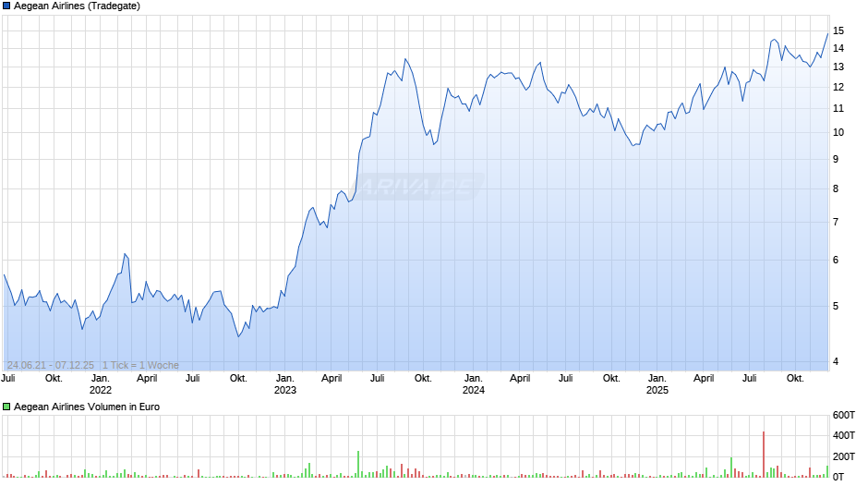Click the volume axis label 600T
The width and height of the screenshot is (868, 486).
click(x=844, y=415)
